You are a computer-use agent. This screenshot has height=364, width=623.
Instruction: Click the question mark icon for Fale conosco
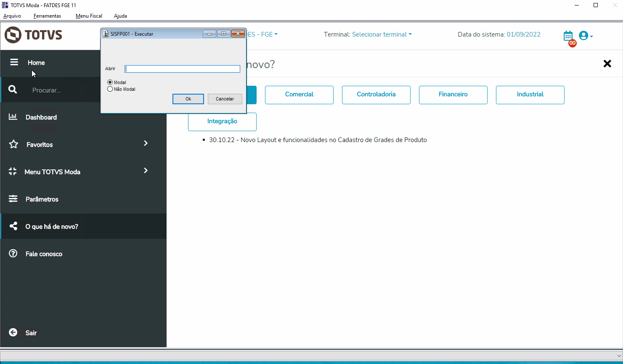[13, 253]
